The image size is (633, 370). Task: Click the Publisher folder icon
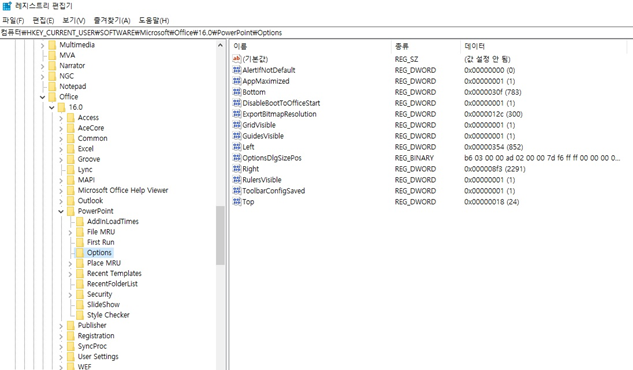(x=71, y=325)
